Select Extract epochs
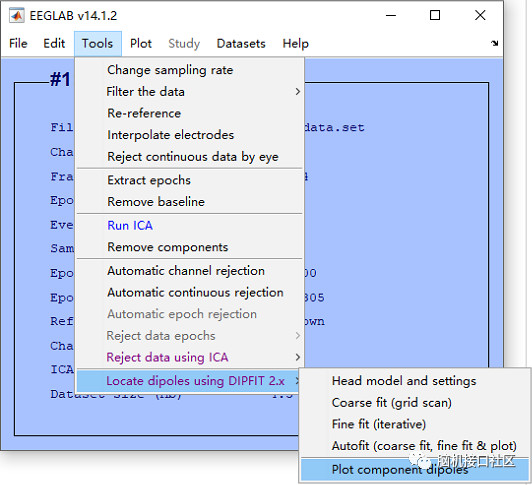The image size is (532, 485). [190, 180]
